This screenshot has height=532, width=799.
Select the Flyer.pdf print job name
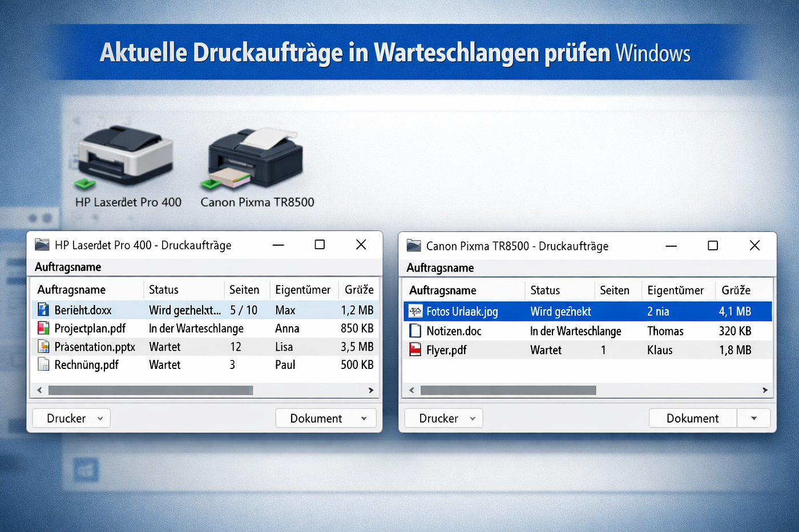click(446, 350)
